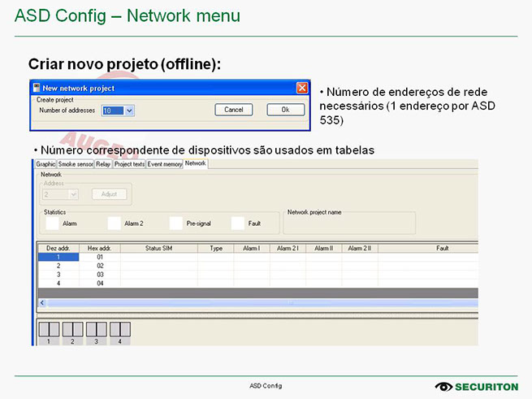Open the Event memory tab
This screenshot has width=532, height=399.
[165, 164]
